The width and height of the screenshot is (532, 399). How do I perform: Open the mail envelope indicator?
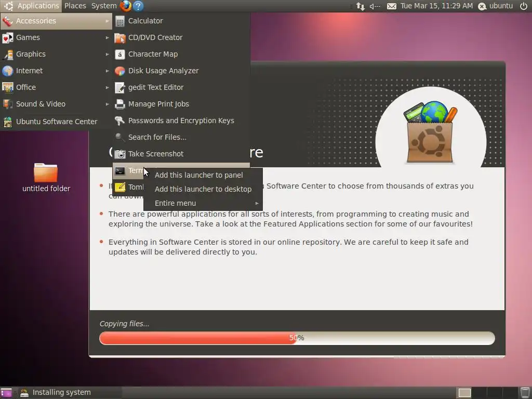tap(392, 6)
